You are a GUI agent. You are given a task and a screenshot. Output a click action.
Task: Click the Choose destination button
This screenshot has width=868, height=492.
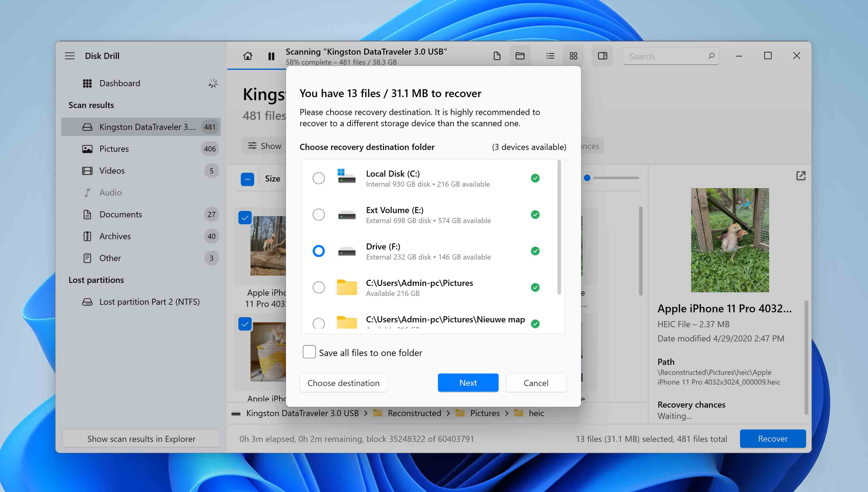click(343, 383)
